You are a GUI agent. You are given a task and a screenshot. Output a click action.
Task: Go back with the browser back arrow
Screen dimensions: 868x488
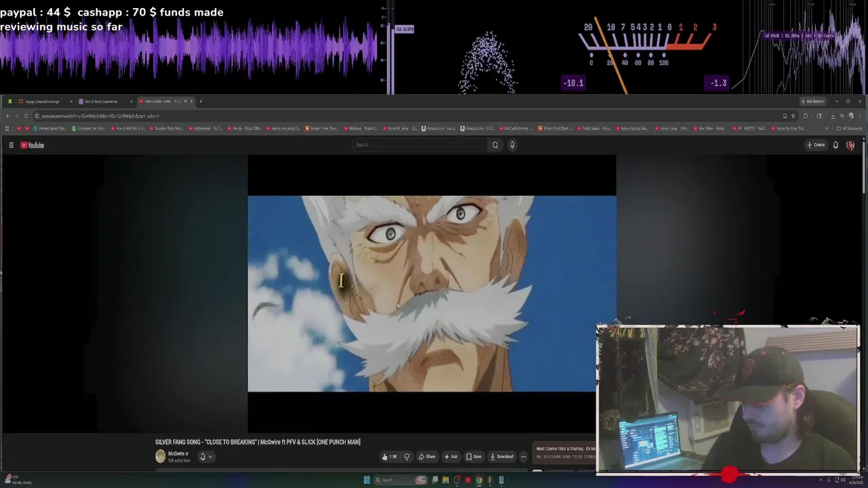pos(7,116)
